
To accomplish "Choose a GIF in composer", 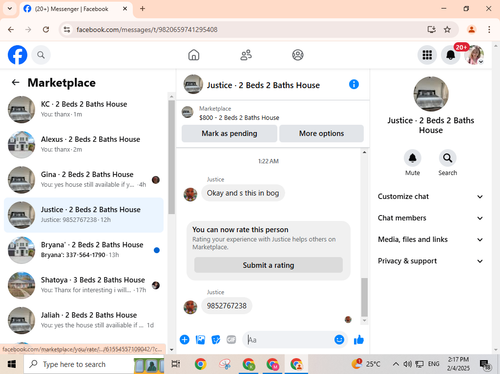I will (x=231, y=340).
